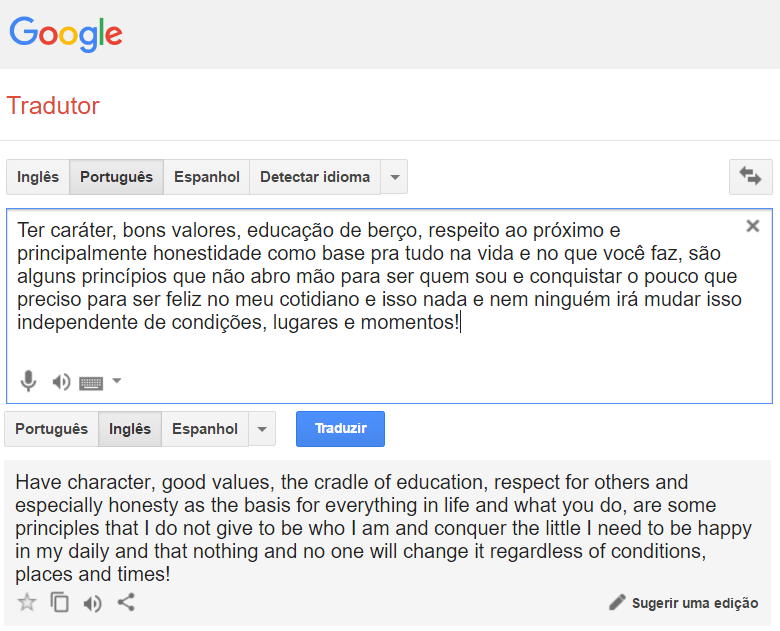The width and height of the screenshot is (780, 631).
Task: Listen to the English translation audio
Action: click(x=93, y=602)
